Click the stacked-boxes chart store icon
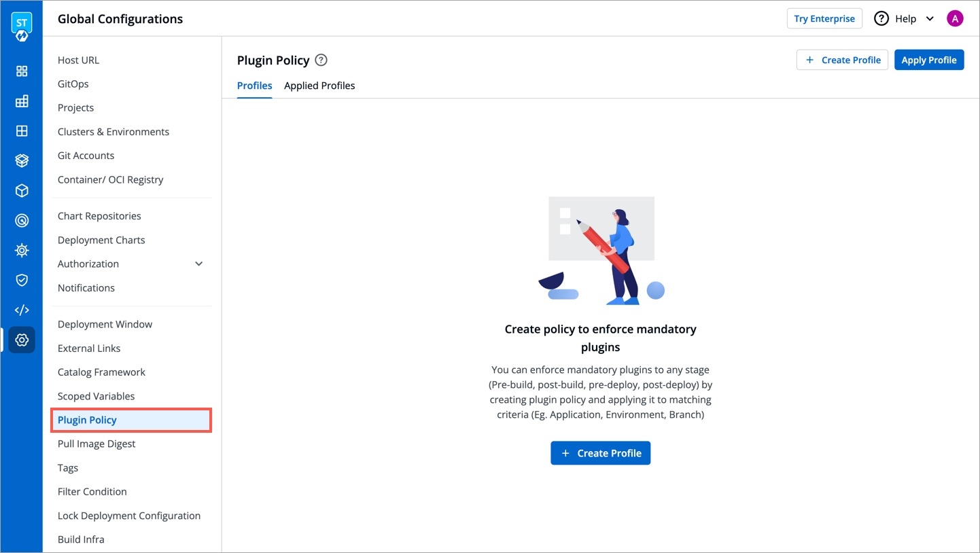Image resolution: width=980 pixels, height=553 pixels. pos(22,161)
